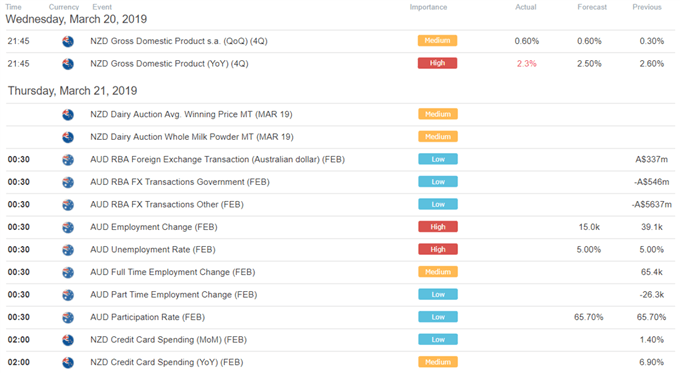Select the Medium badge for Full Time Employment Change
This screenshot has width=680, height=373.
point(438,272)
